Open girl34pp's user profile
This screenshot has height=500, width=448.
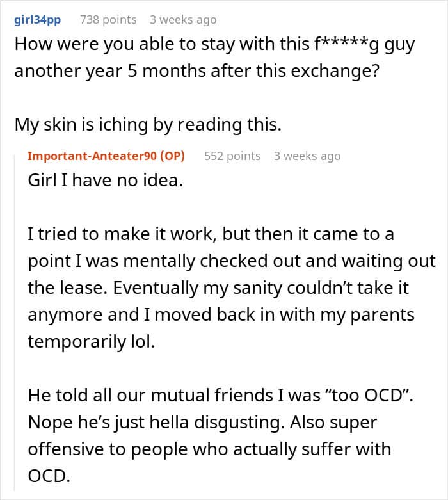[37, 20]
